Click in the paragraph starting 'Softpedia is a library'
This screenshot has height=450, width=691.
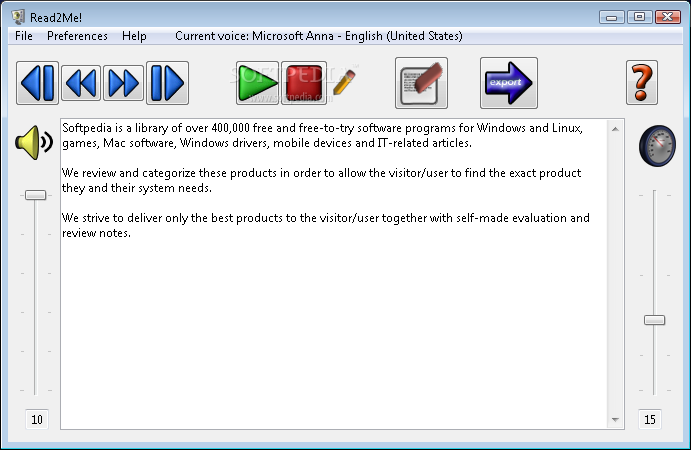[x=322, y=135]
